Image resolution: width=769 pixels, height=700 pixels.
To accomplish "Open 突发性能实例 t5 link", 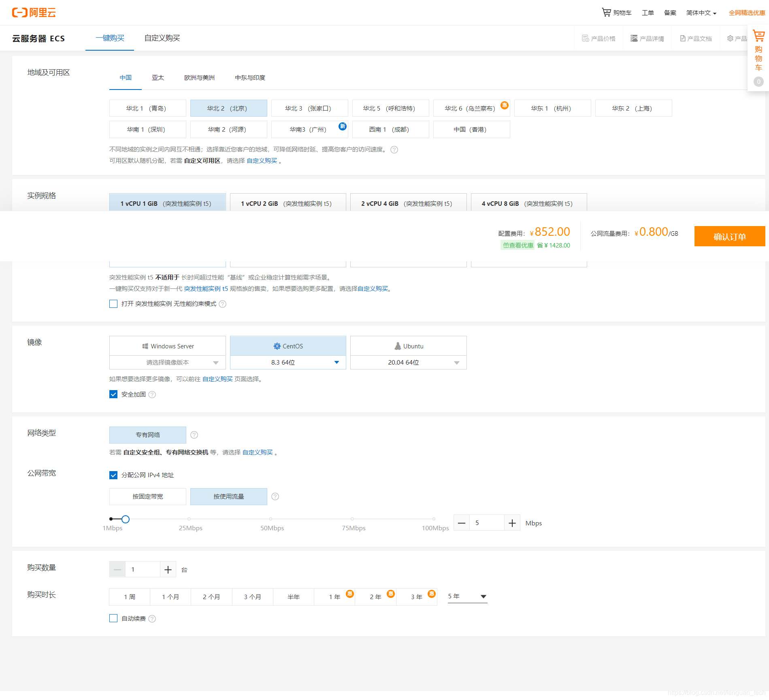I will 206,289.
